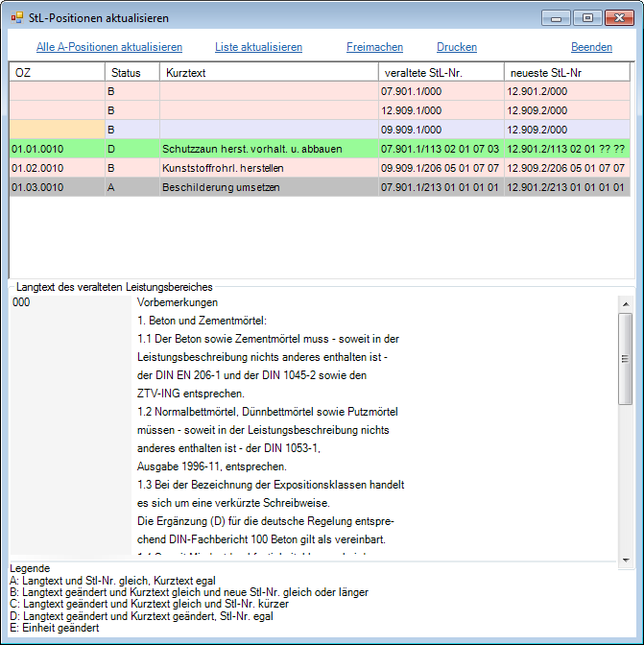Close the StL-Positionen aktualisieren window
The width and height of the screenshot is (644, 645).
(619, 18)
